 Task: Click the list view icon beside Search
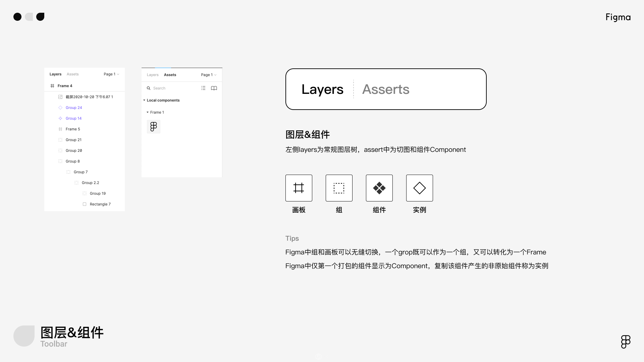click(x=203, y=88)
